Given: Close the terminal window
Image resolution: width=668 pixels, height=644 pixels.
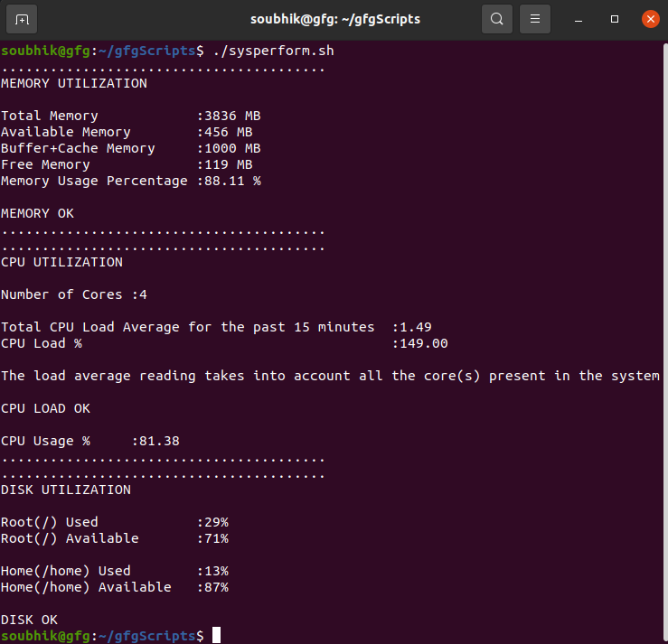Looking at the screenshot, I should coord(651,19).
